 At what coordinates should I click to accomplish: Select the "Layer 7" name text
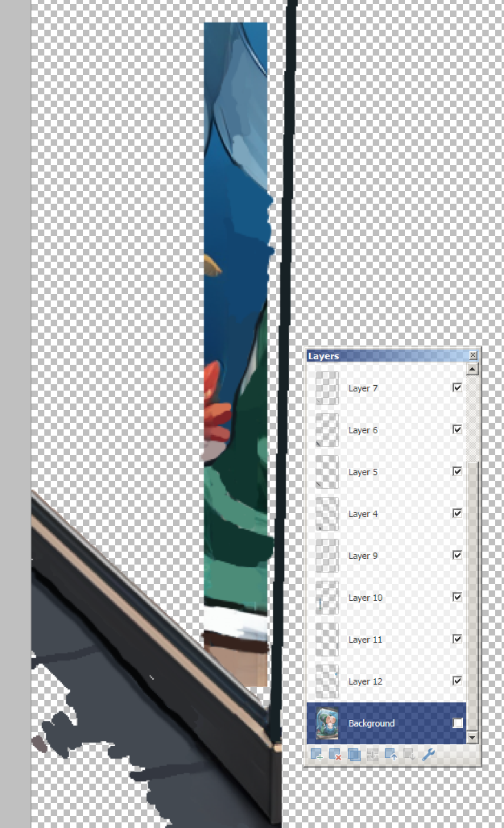click(363, 388)
